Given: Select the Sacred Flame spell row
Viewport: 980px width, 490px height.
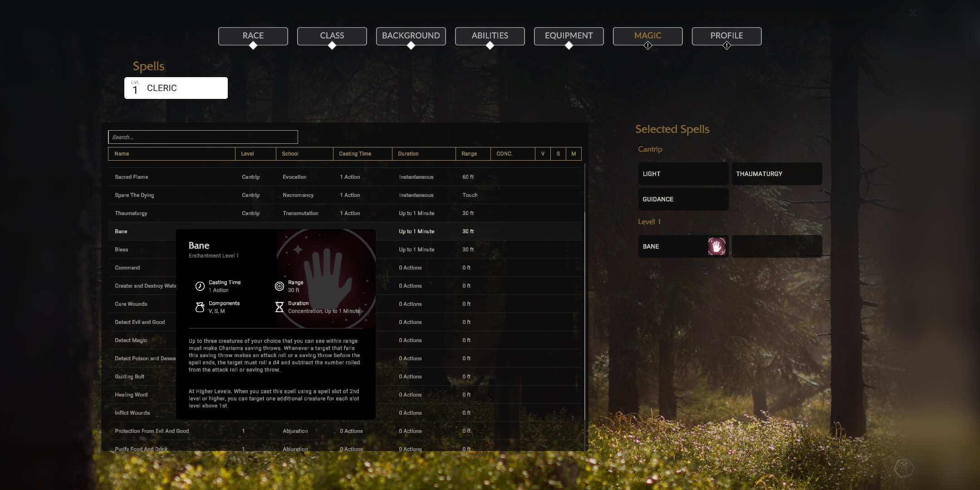Looking at the screenshot, I should 344,177.
